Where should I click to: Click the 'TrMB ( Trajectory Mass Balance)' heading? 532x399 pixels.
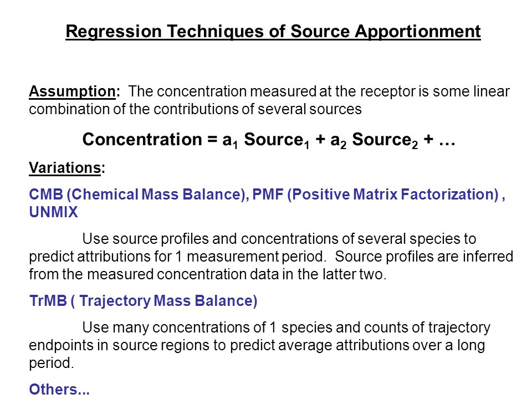click(x=143, y=301)
